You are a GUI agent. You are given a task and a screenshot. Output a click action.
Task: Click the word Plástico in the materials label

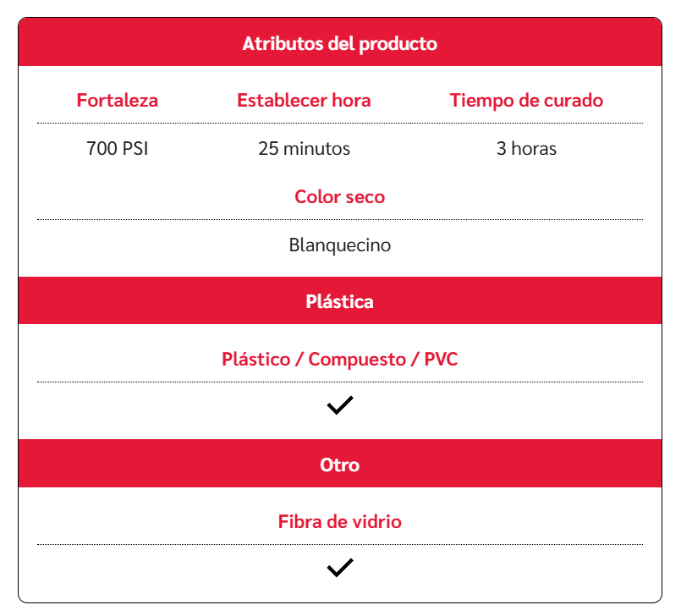pyautogui.click(x=255, y=359)
